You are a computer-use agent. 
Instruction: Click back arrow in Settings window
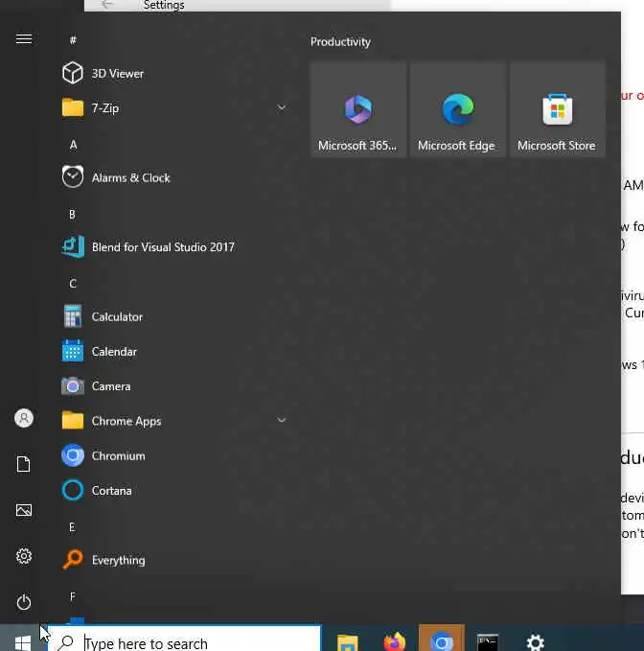(107, 5)
